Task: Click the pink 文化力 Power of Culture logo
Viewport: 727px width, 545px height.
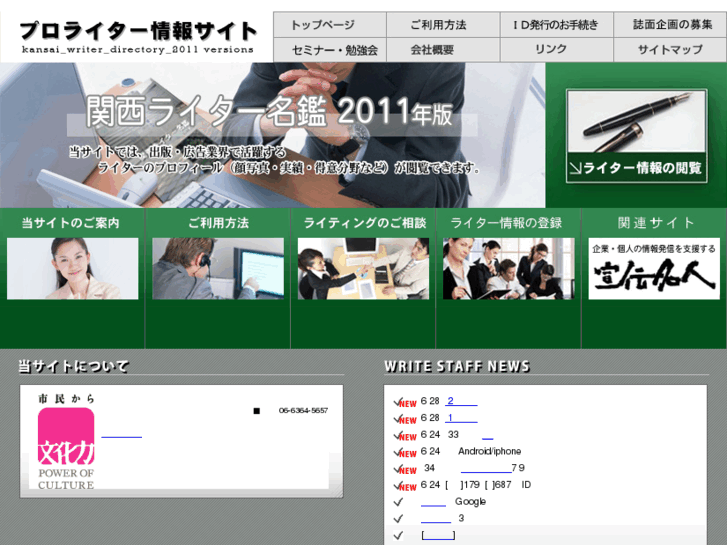Action: point(66,443)
